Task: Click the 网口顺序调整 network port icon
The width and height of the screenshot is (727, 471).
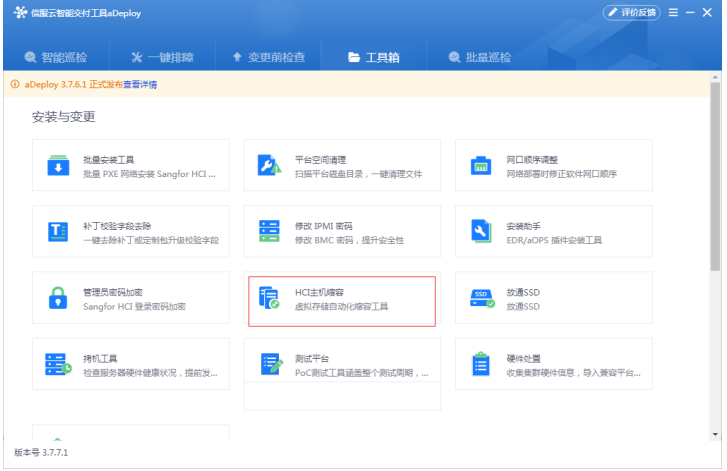Action: pos(481,166)
